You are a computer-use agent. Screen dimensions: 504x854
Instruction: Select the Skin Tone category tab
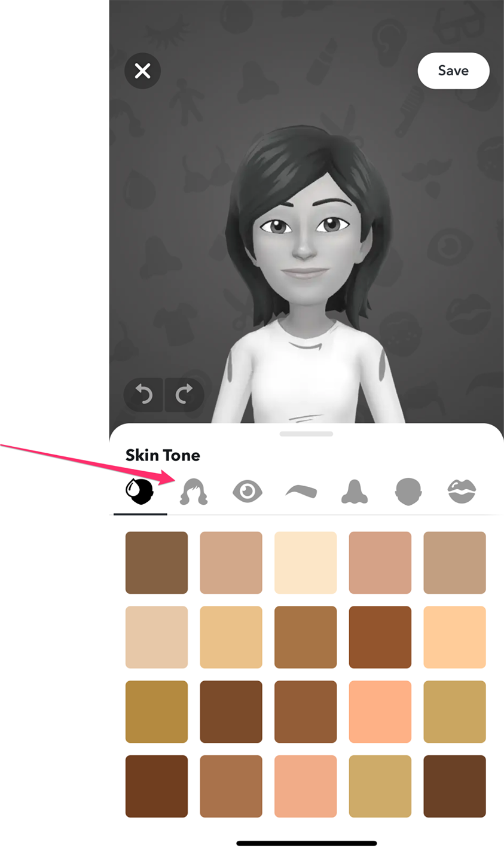(x=140, y=492)
